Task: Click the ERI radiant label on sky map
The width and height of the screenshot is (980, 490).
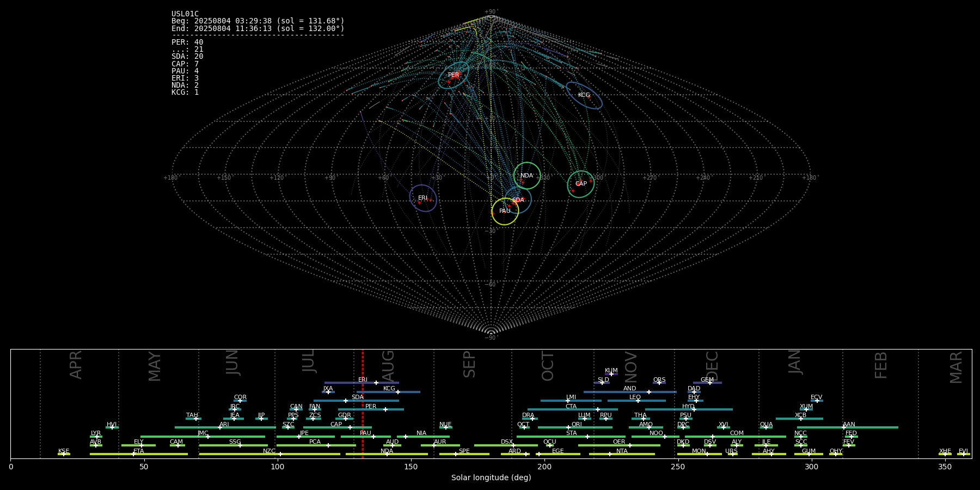Action: click(422, 198)
